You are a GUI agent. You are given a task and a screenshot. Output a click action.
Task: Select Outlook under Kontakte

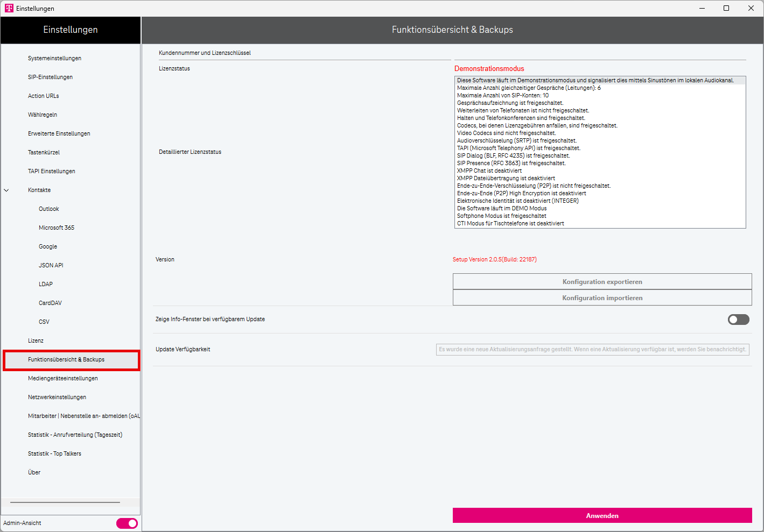pyautogui.click(x=48, y=209)
